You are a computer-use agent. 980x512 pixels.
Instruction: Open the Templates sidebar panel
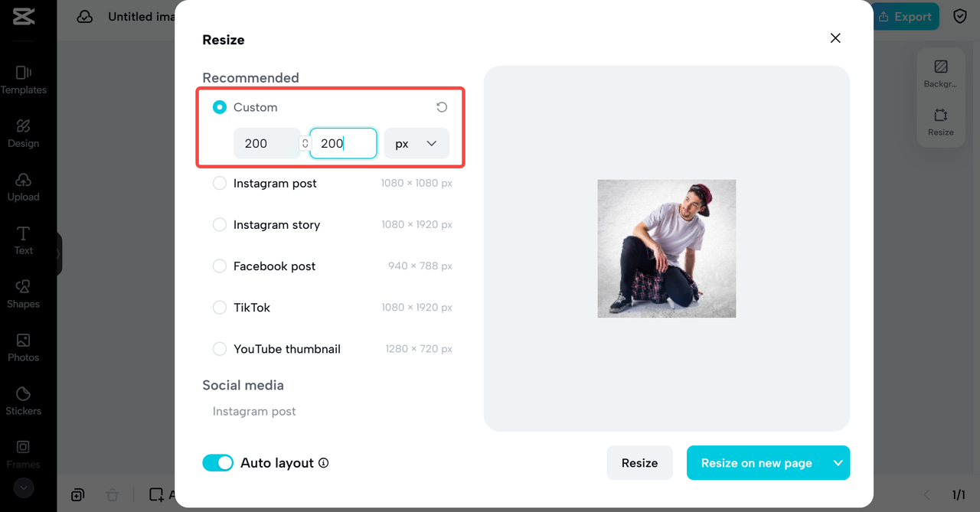pyautogui.click(x=24, y=80)
